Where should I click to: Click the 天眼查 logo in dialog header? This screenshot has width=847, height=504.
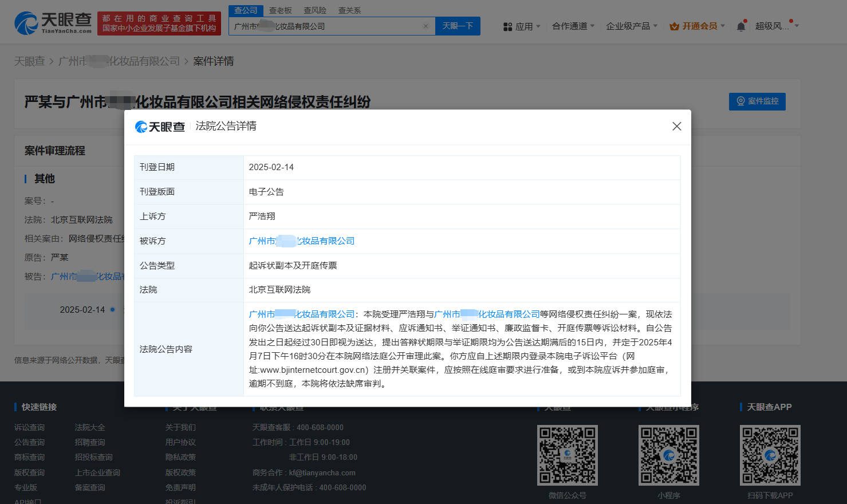(x=160, y=127)
